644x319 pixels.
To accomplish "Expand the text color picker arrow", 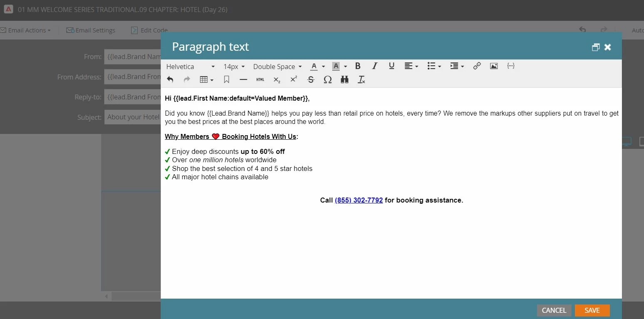I will click(323, 67).
